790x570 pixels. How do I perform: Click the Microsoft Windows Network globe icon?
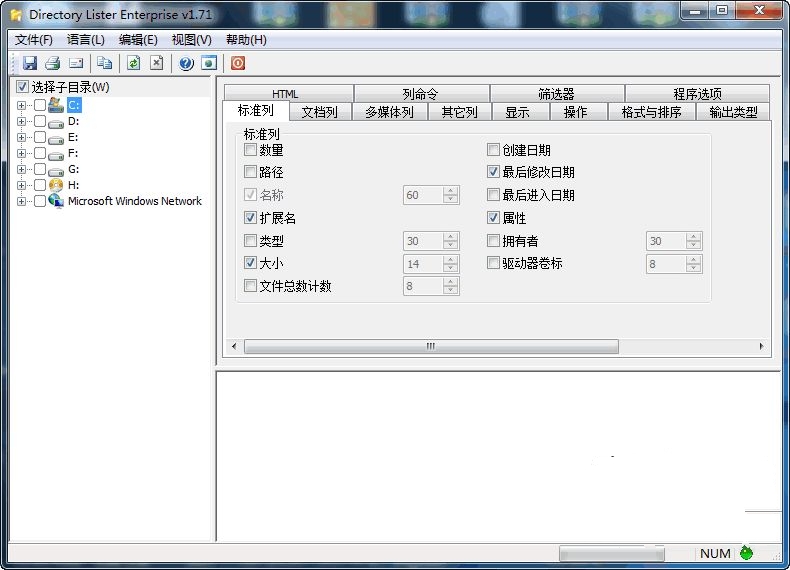56,201
